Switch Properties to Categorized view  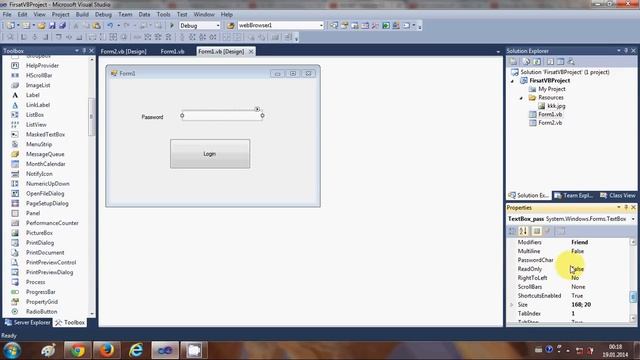[512, 231]
